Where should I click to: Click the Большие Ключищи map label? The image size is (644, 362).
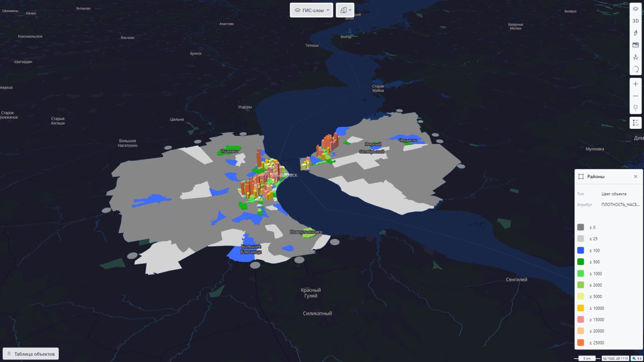[x=251, y=249]
